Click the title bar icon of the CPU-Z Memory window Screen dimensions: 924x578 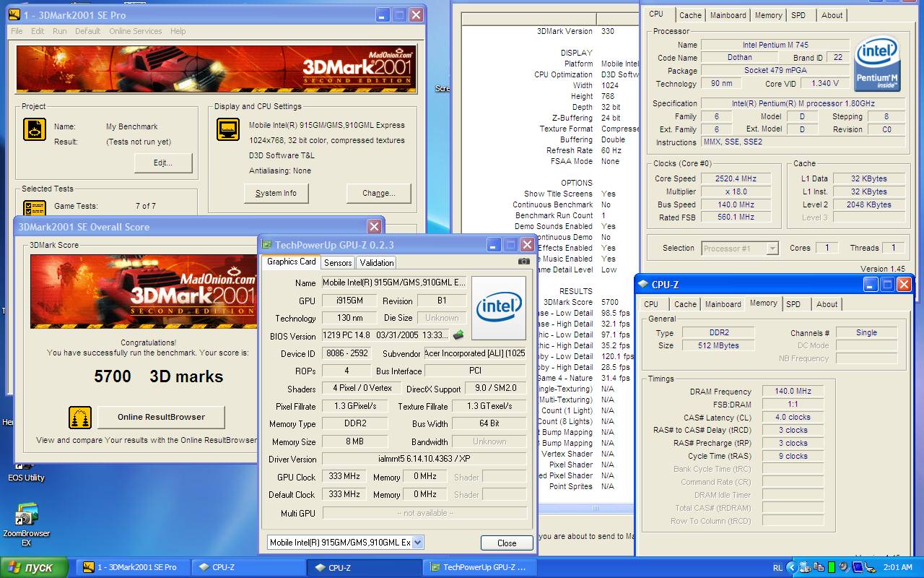(x=643, y=285)
